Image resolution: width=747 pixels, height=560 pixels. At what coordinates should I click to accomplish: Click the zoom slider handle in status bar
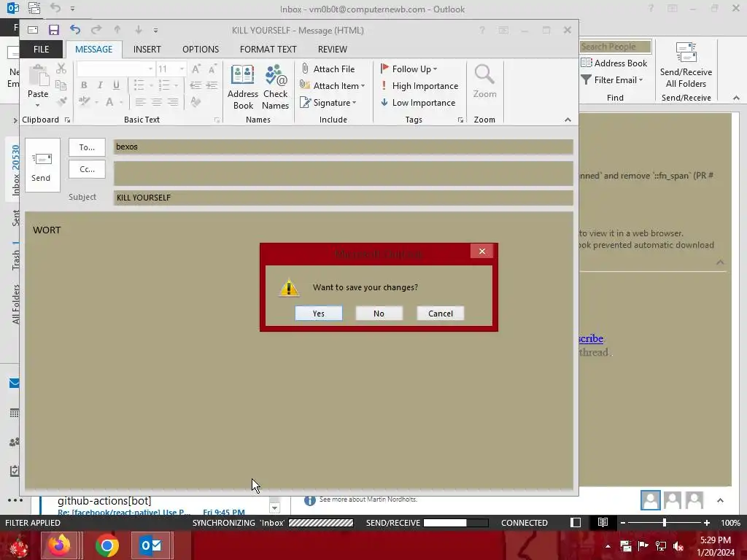click(x=665, y=523)
